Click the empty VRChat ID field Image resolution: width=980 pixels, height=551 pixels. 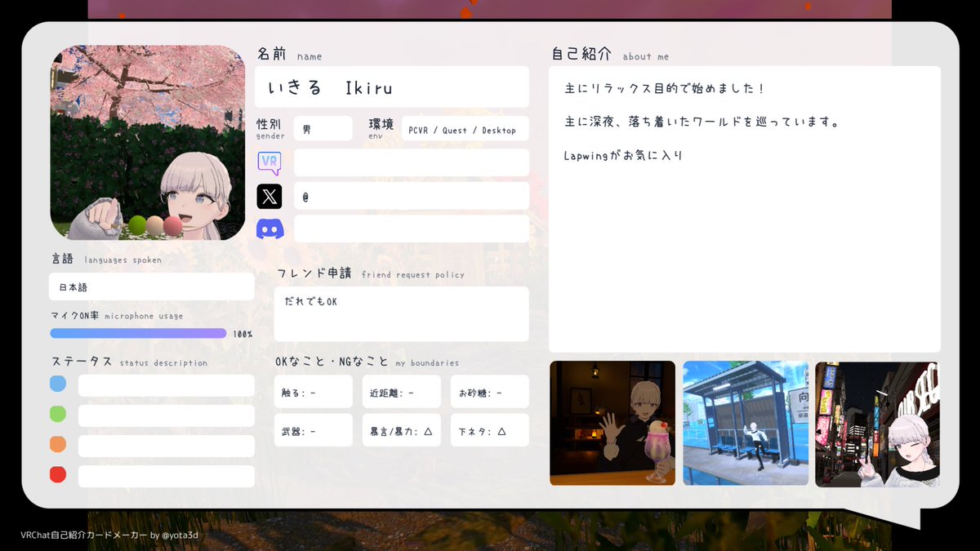(x=412, y=162)
